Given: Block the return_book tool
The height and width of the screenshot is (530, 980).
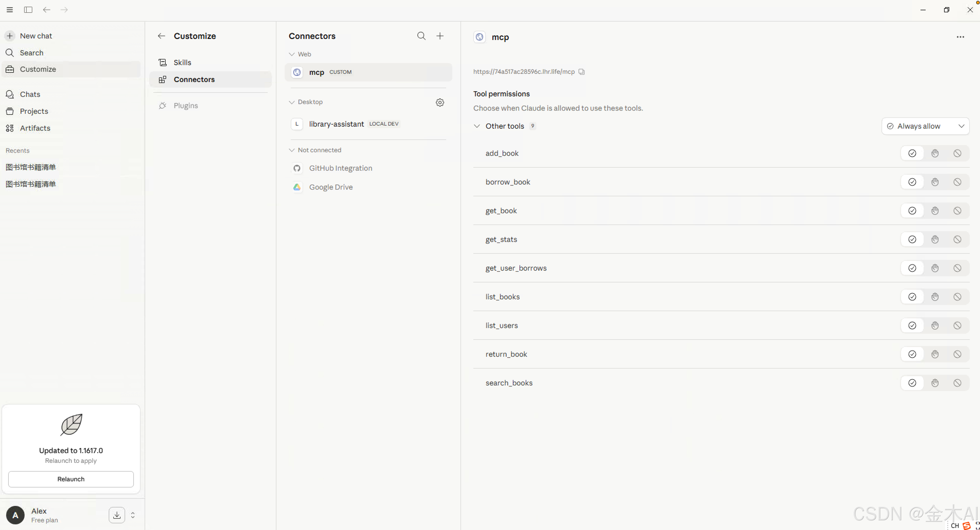Looking at the screenshot, I should coord(957,354).
